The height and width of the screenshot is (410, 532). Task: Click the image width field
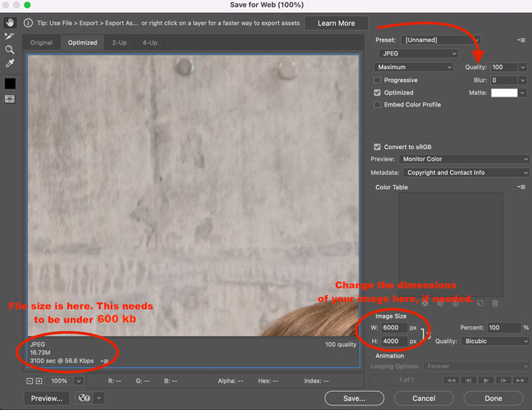[x=394, y=327]
